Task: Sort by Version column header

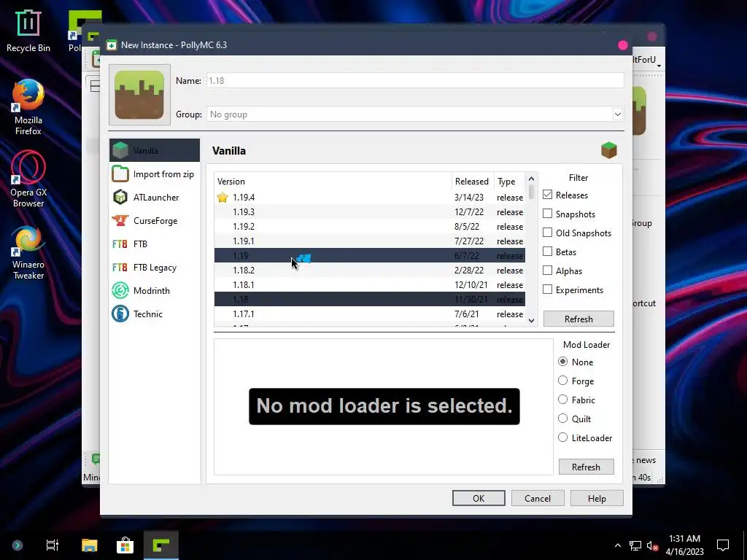Action: coord(333,182)
